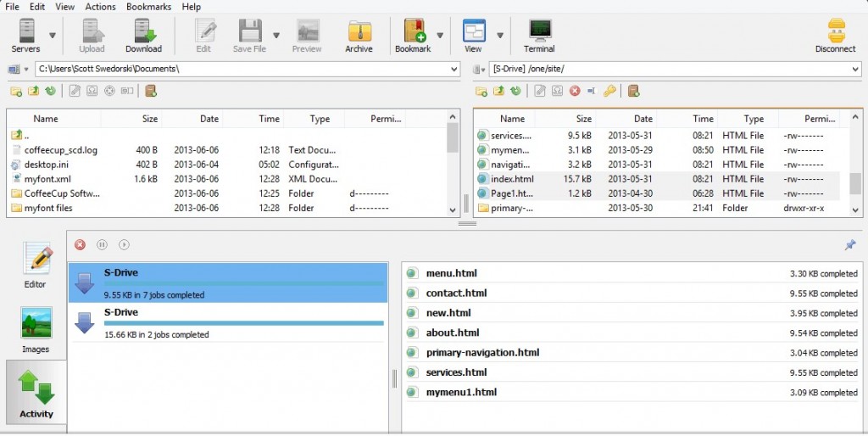Pause the transfer queue

[x=102, y=245]
